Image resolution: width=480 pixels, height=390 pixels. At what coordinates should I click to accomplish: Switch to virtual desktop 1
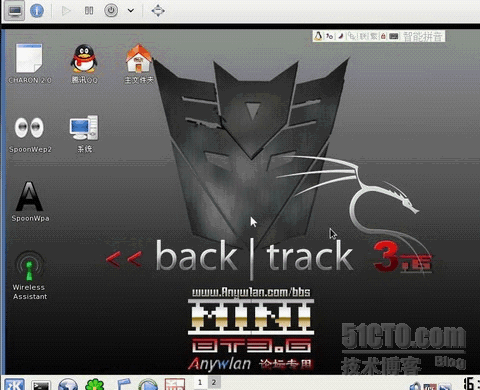[200, 382]
